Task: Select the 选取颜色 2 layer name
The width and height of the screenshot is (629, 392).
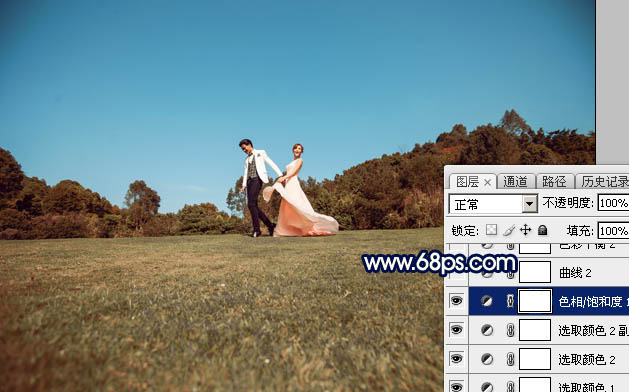Action: click(x=587, y=360)
